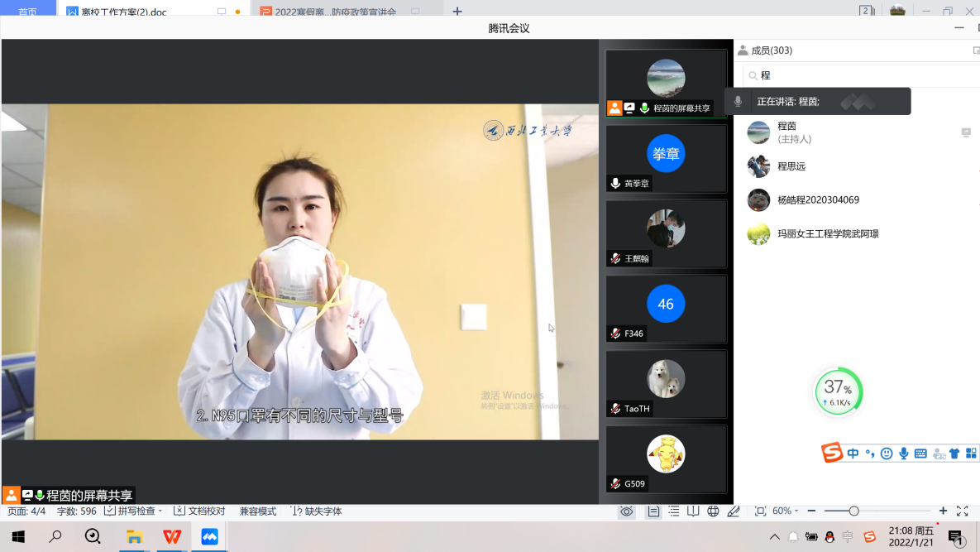The width and height of the screenshot is (980, 552).
Task: Switch to the 离校工作方案(2).doc tab
Action: coord(124,12)
